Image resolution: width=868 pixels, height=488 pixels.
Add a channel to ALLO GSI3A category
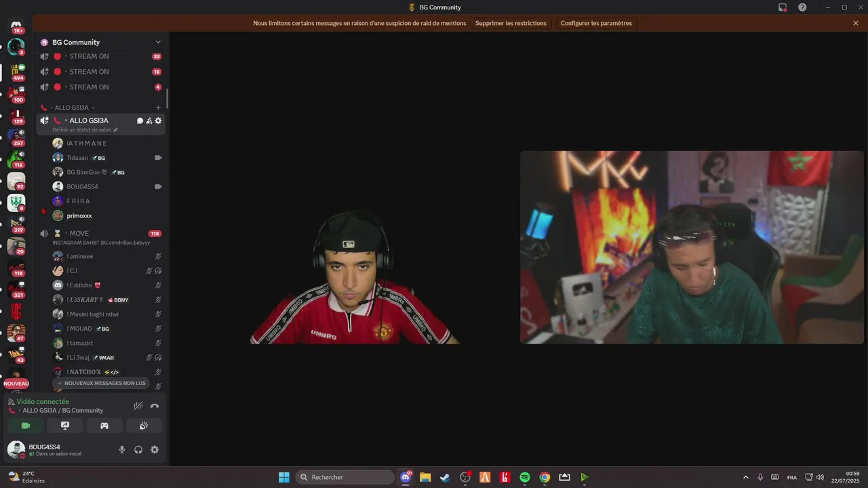point(159,108)
